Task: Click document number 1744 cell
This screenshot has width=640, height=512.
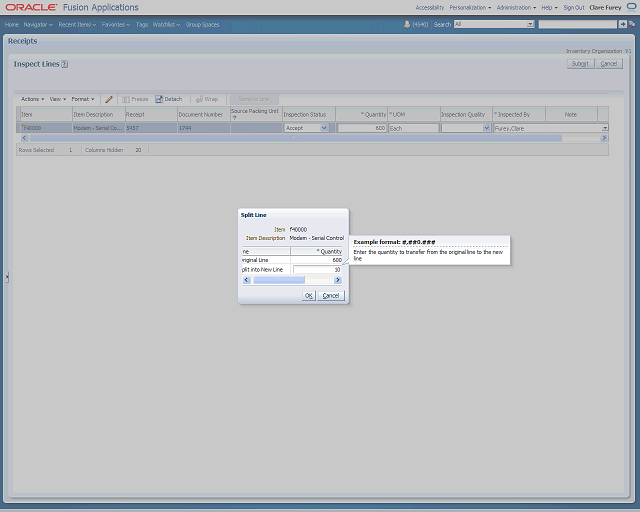Action: (x=204, y=128)
